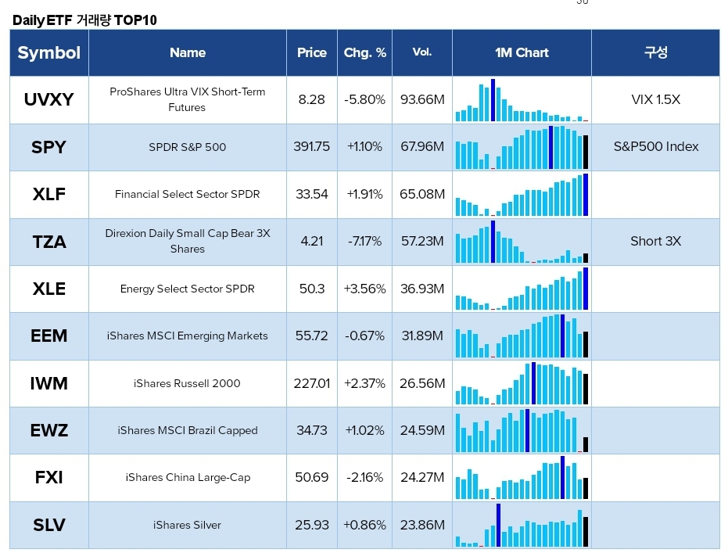The width and height of the screenshot is (728, 560).
Task: Click Direxion Daily Small Cap Bear 3X name
Action: (187, 241)
